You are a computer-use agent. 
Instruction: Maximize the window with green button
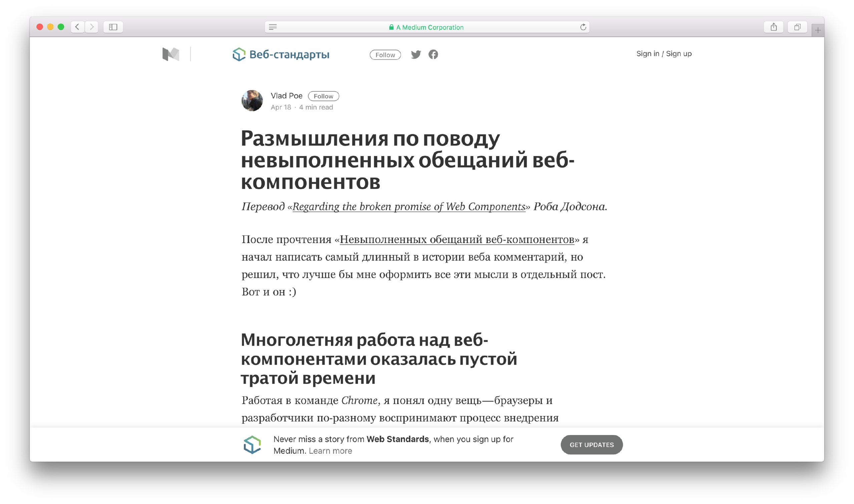(61, 27)
